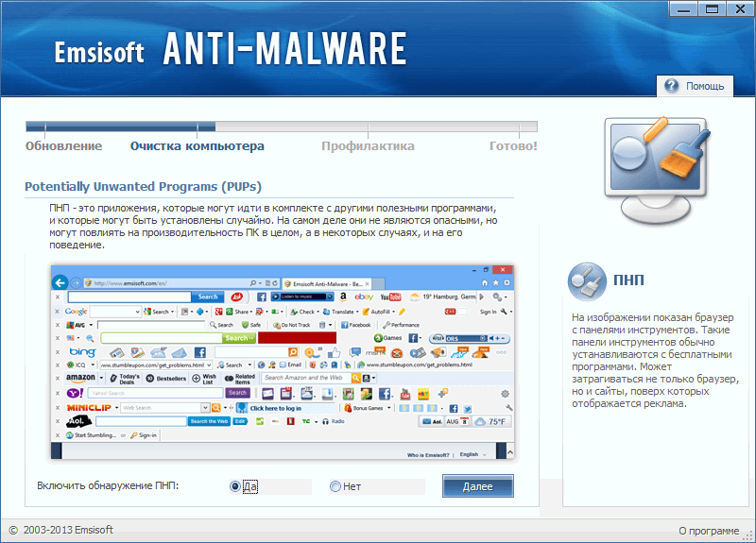
Task: Click the ПНП side panel title
Action: pyautogui.click(x=628, y=280)
